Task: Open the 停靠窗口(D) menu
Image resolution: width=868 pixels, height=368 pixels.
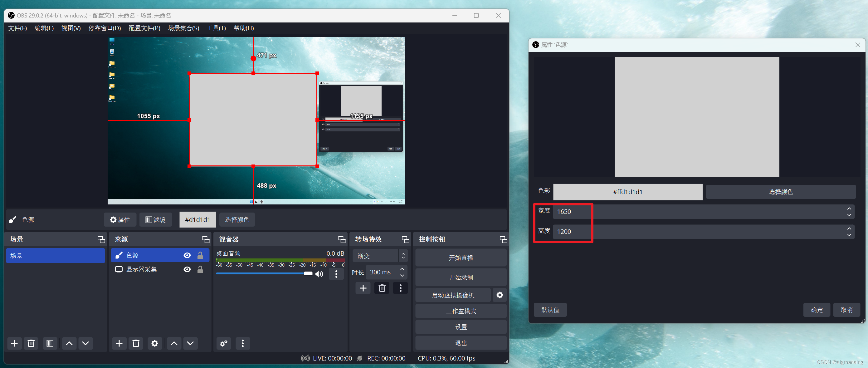Action: 105,28
